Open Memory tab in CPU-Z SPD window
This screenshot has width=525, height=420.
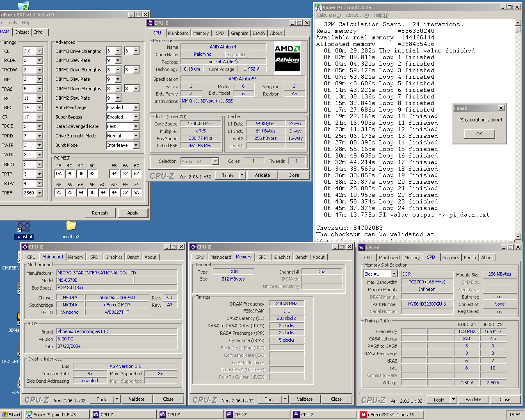412,258
